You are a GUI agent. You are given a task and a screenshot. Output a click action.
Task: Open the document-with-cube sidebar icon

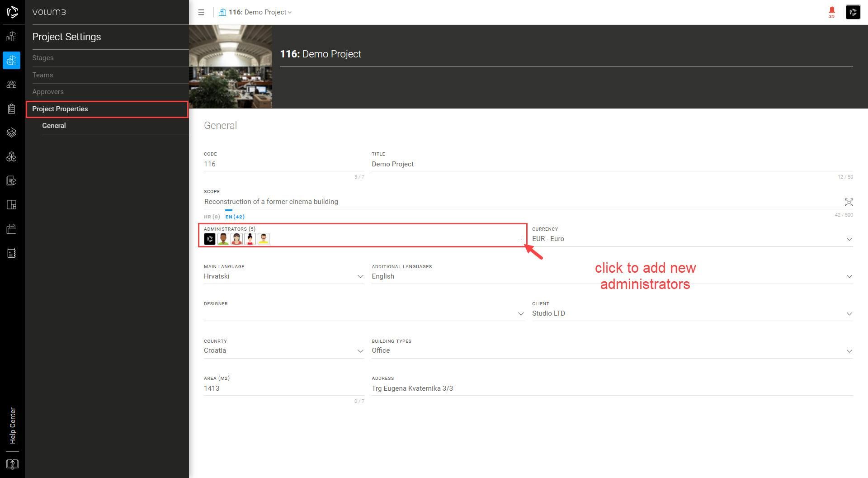point(12,180)
